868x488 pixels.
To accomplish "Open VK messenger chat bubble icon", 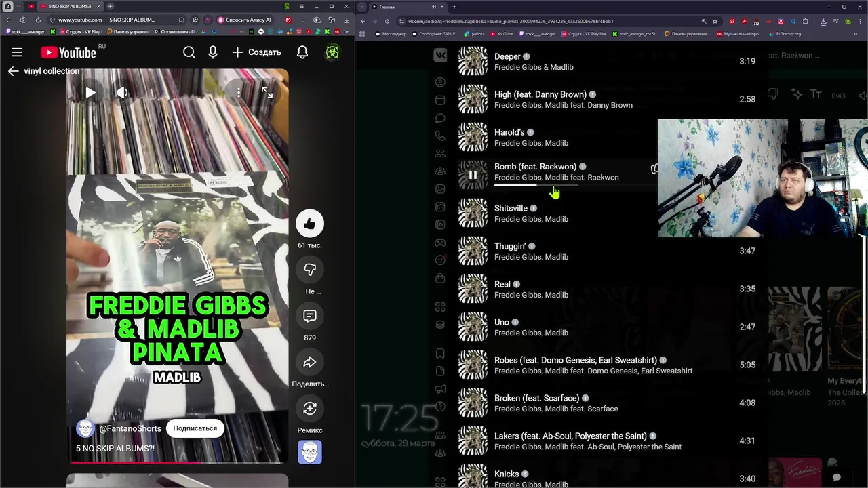I will pos(440,118).
